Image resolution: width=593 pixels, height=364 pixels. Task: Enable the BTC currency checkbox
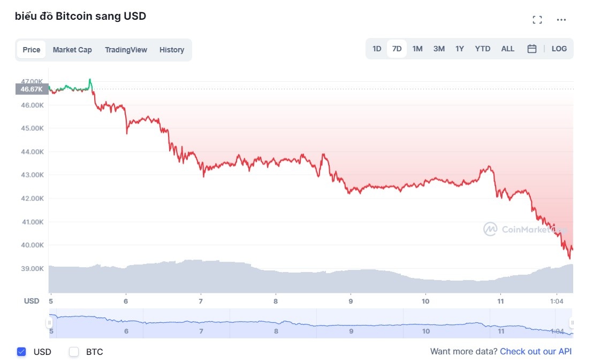[73, 352]
